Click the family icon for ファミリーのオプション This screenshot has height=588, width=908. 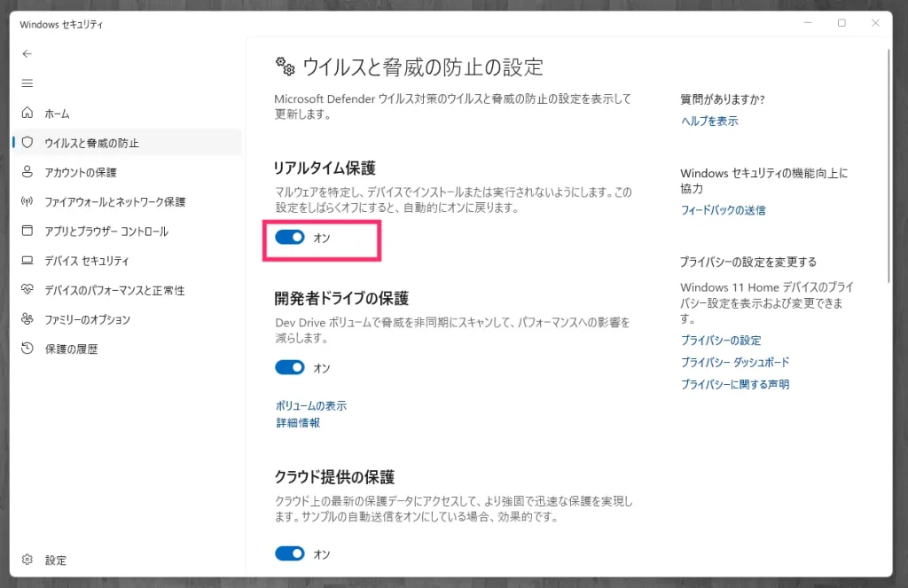(x=27, y=318)
